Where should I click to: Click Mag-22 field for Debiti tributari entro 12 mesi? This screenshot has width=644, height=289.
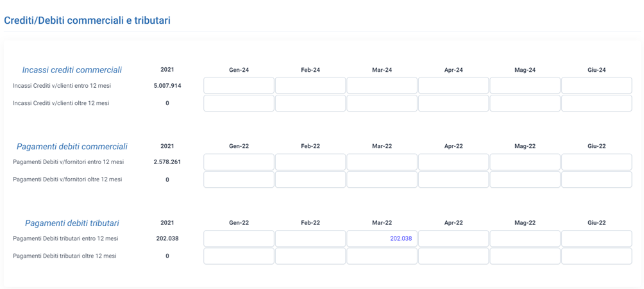tap(525, 238)
